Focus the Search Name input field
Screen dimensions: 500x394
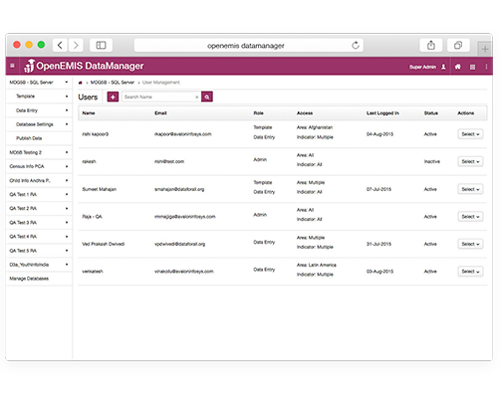[159, 97]
